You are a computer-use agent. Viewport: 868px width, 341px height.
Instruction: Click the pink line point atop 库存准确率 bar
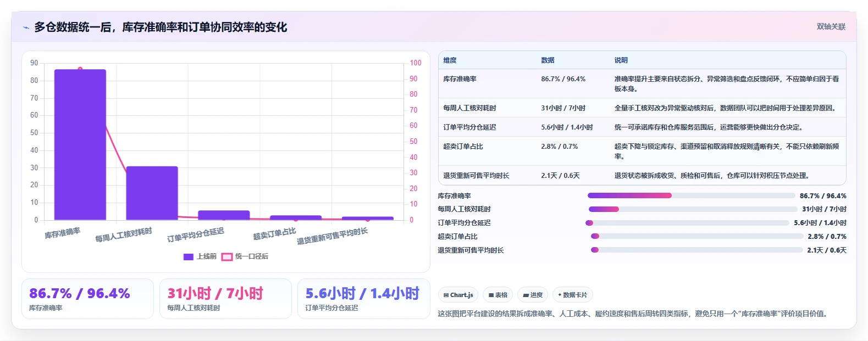click(80, 69)
